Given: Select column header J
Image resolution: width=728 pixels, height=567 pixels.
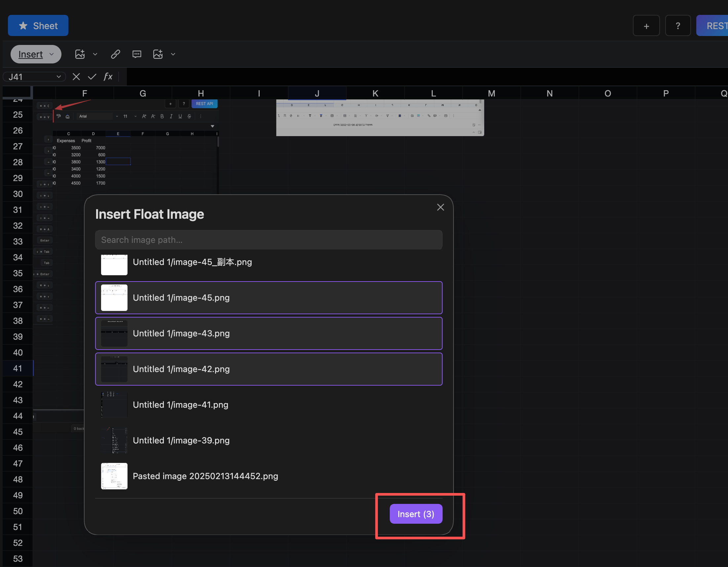Looking at the screenshot, I should pyautogui.click(x=317, y=94).
